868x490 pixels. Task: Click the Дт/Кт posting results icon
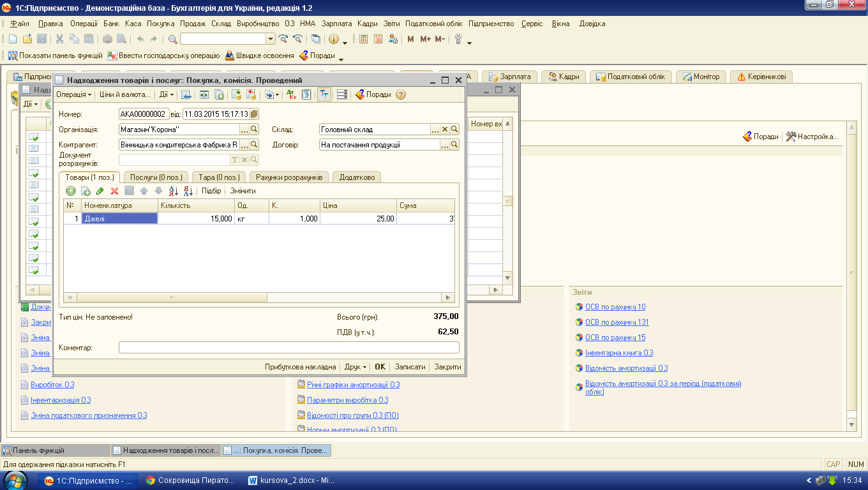pyautogui.click(x=291, y=94)
